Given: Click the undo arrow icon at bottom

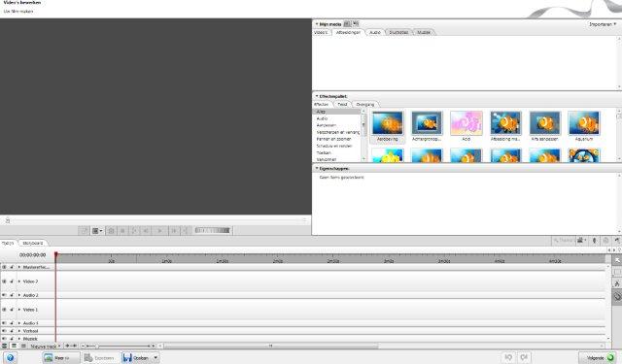Looking at the screenshot, I should click(x=508, y=357).
